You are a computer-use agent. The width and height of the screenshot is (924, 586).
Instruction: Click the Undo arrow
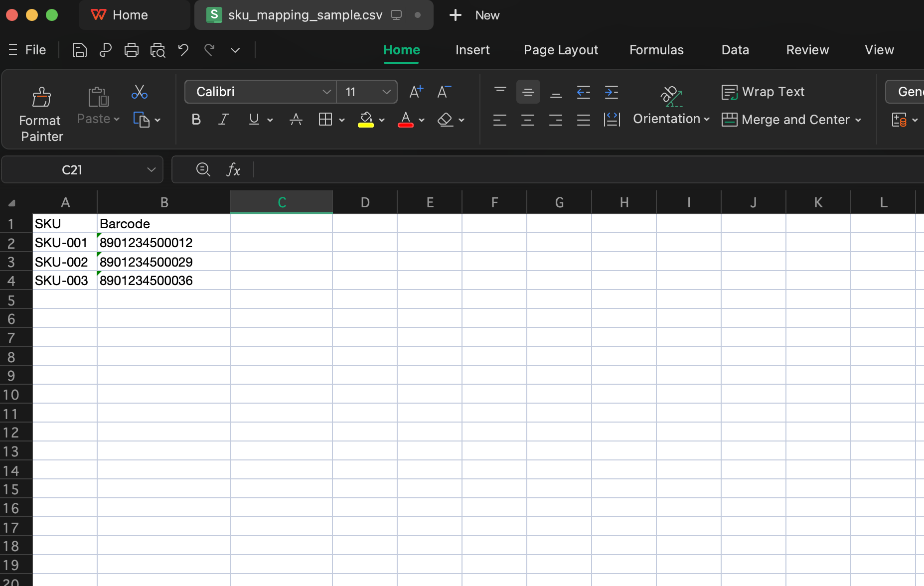pos(183,50)
